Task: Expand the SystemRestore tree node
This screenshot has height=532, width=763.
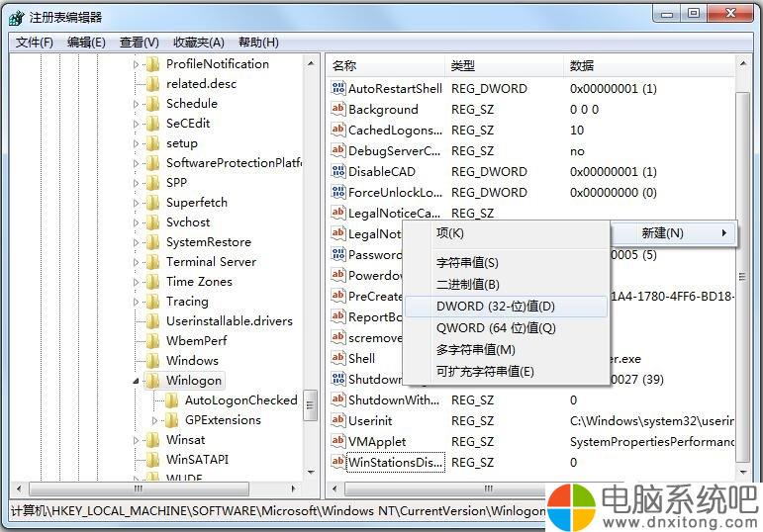Action: 136,242
